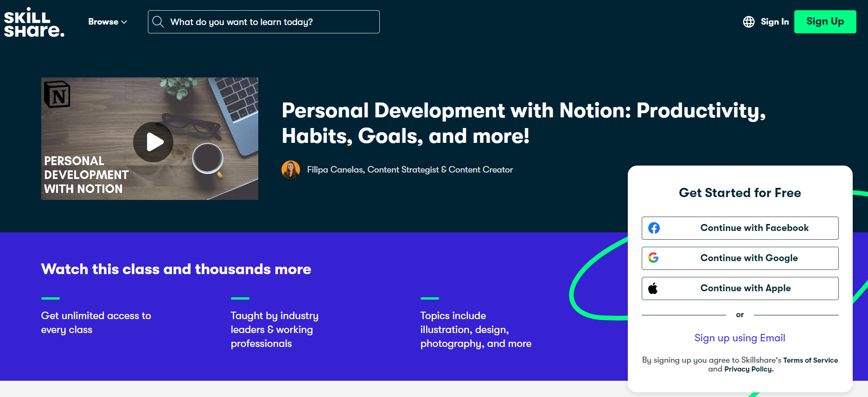Open Sign up using Email
This screenshot has height=397, width=868.
740,338
